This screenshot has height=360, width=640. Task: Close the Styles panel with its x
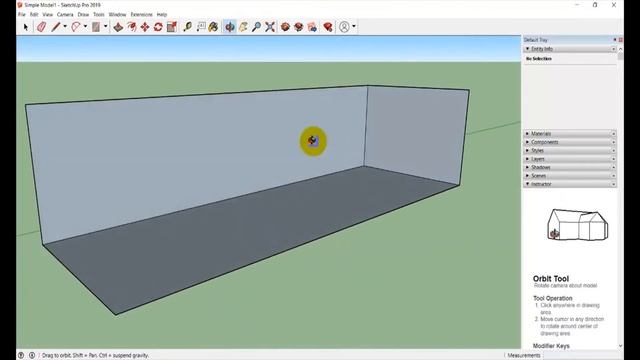tap(613, 151)
